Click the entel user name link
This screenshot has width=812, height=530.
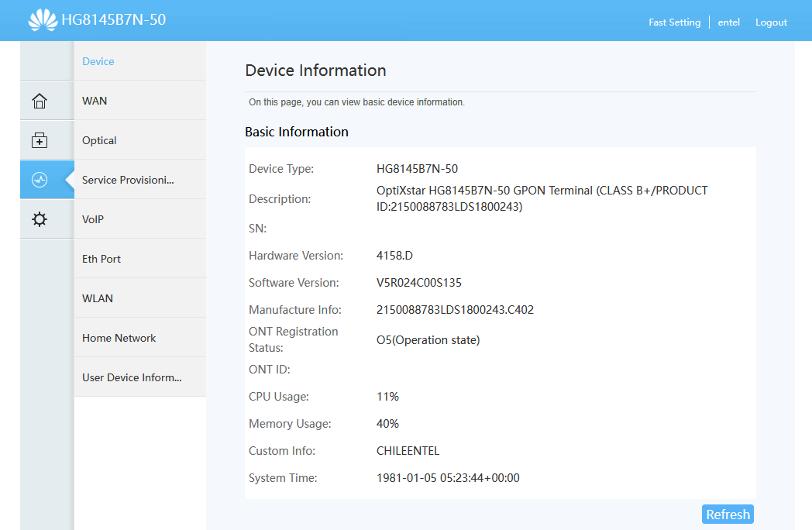(728, 22)
